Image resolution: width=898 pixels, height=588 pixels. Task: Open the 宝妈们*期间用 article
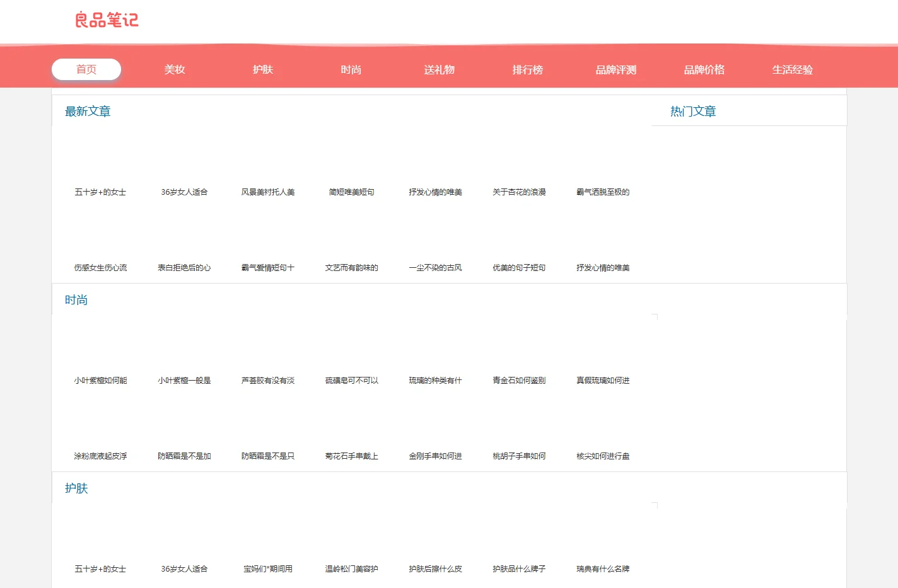tap(268, 569)
